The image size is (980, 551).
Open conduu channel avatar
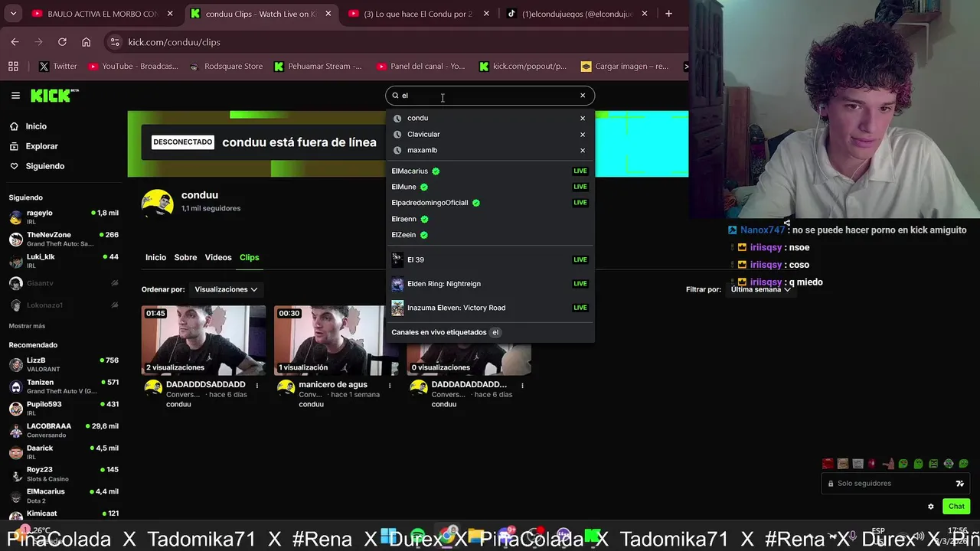tap(158, 203)
